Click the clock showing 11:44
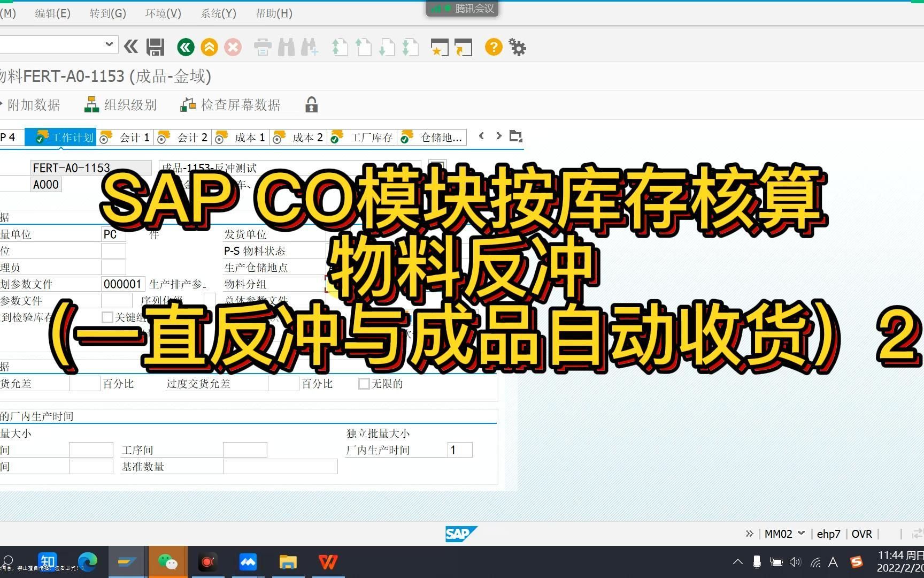Image resolution: width=924 pixels, height=578 pixels. click(x=900, y=556)
